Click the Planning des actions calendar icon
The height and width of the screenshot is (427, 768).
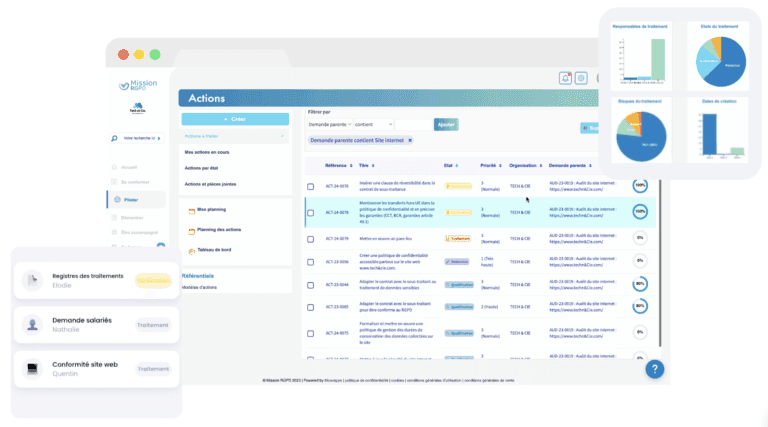191,230
